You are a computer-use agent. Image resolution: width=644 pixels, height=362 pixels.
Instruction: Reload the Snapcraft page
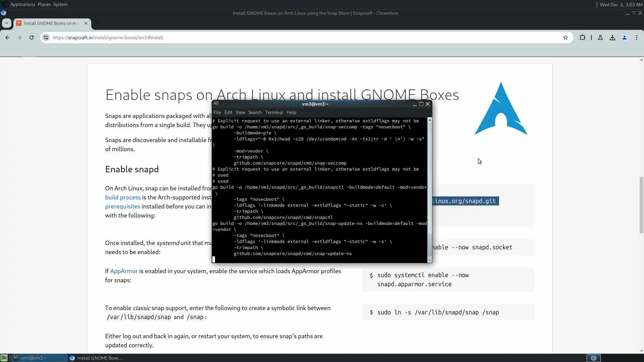32,38
